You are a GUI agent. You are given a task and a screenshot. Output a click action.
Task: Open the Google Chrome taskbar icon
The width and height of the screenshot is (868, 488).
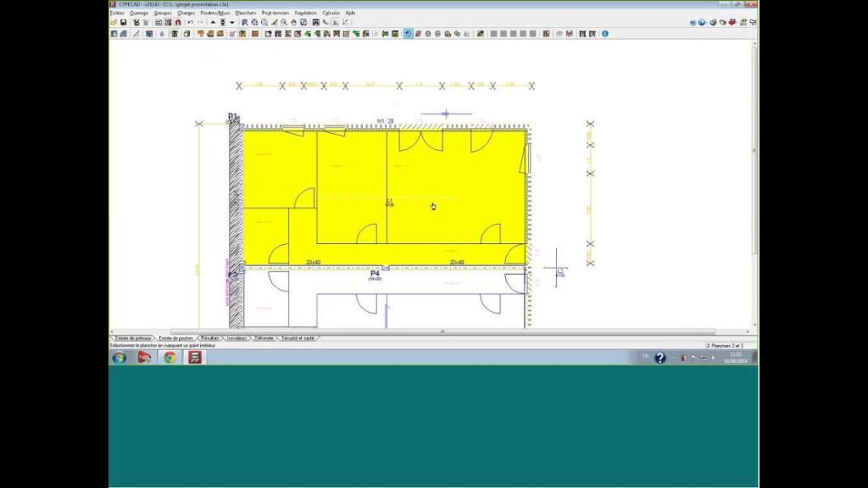coord(169,358)
